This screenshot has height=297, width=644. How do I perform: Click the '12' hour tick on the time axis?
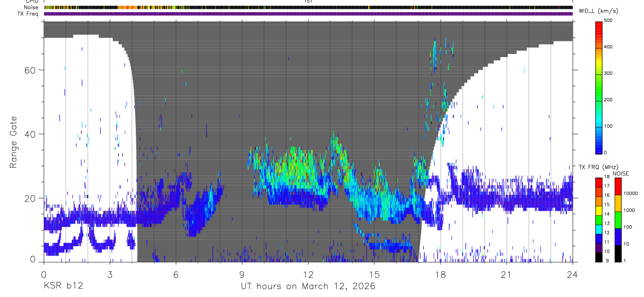(x=308, y=274)
